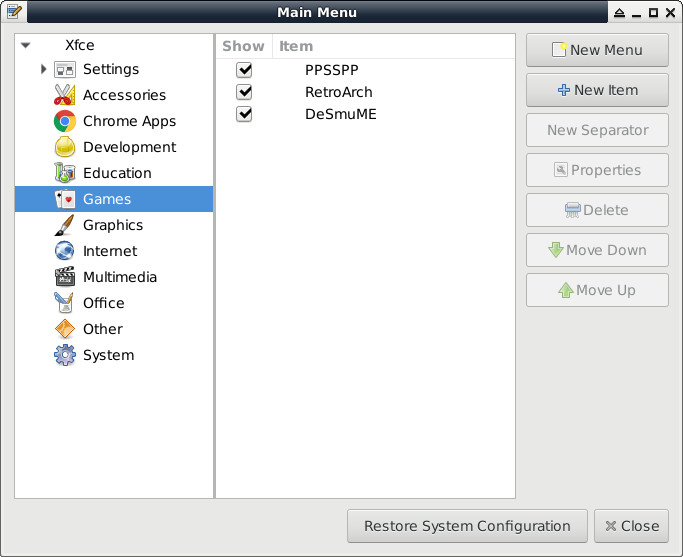The width and height of the screenshot is (683, 557).
Task: Select the Chrome Apps category label
Action: pos(129,121)
